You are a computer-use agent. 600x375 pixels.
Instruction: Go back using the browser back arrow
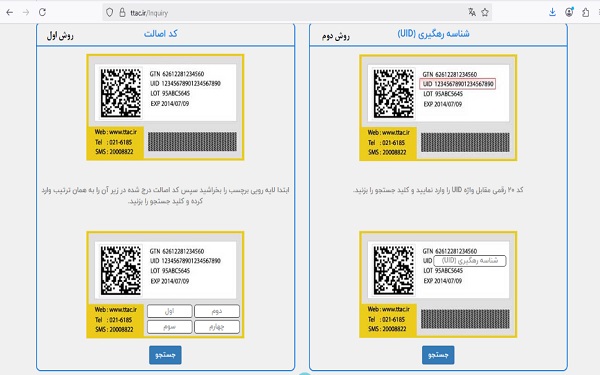tap(10, 13)
